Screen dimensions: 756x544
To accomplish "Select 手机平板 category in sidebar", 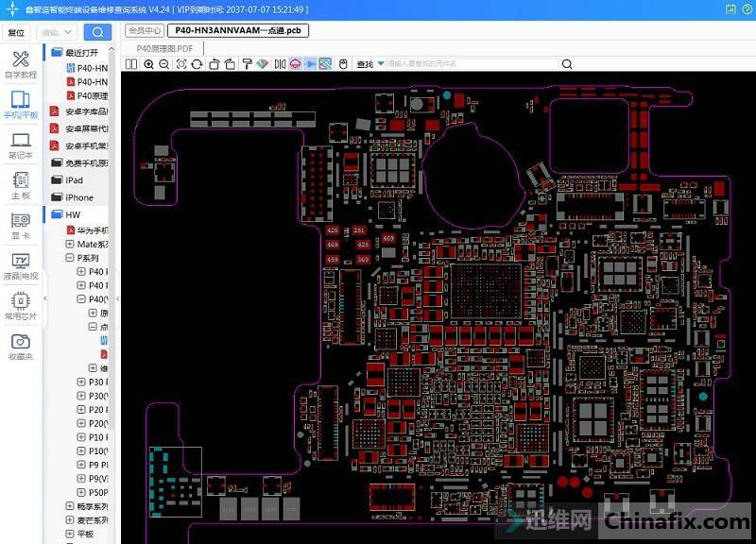I will click(20, 105).
